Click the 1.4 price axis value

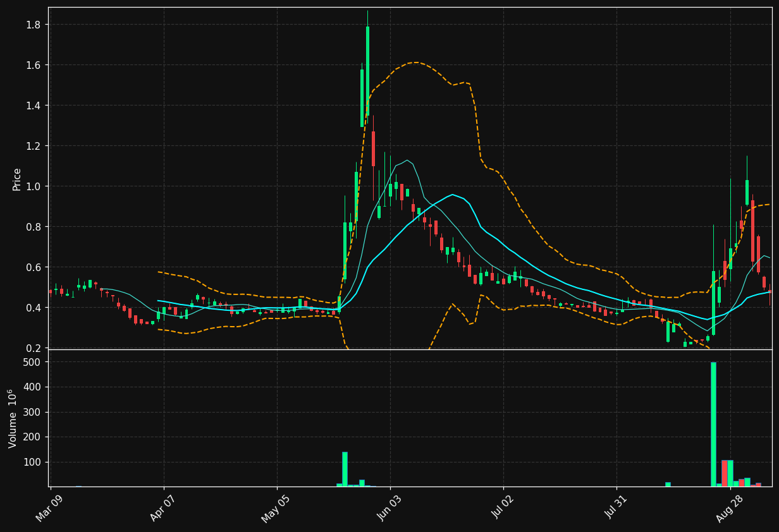(35, 106)
